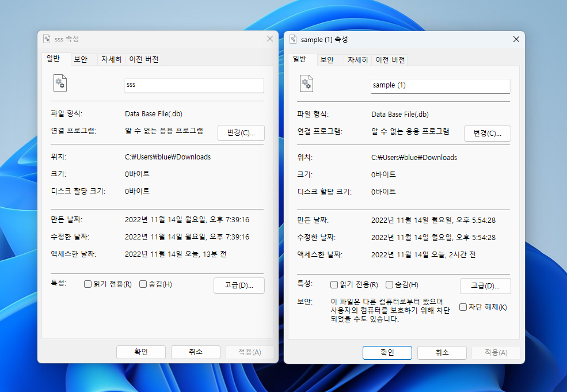Click location path in sample (1) window

pos(414,158)
